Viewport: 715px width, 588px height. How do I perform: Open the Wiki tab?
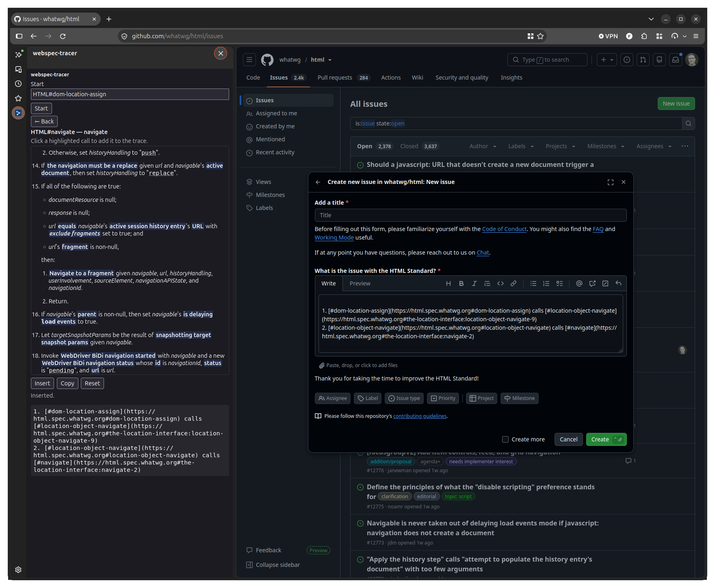417,78
